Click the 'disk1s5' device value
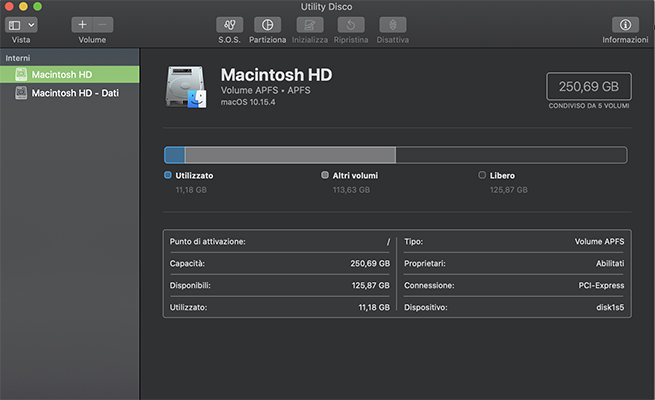This screenshot has height=400, width=655. pos(610,307)
